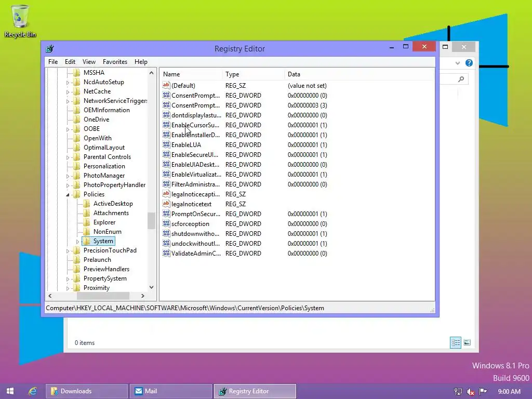Click tree scrollbar up arrow
The width and height of the screenshot is (532, 399).
pos(151,73)
